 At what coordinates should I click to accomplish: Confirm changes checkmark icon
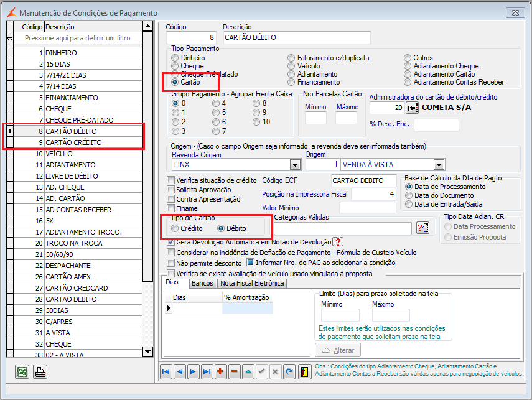pyautogui.click(x=261, y=371)
